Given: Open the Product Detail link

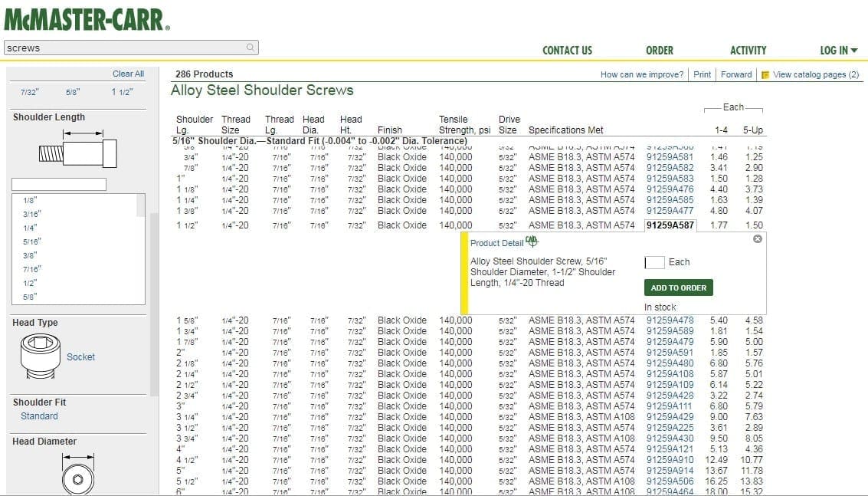Looking at the screenshot, I should coord(496,243).
